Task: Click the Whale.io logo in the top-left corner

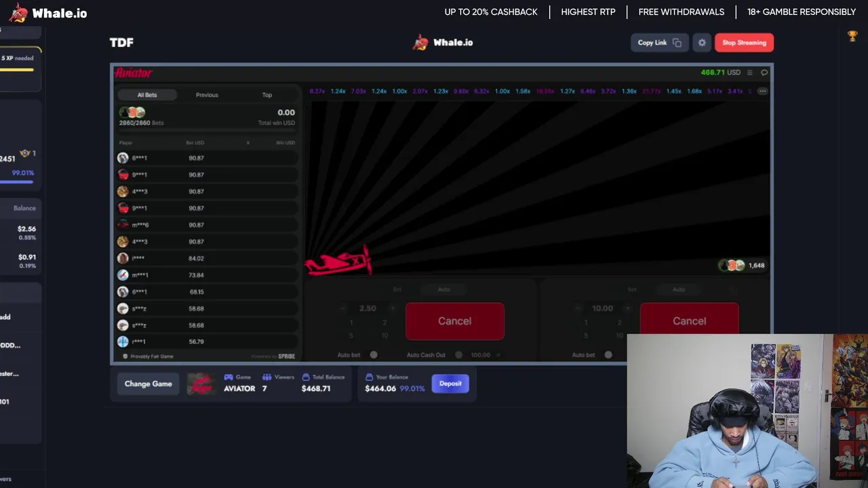Action: tap(49, 13)
